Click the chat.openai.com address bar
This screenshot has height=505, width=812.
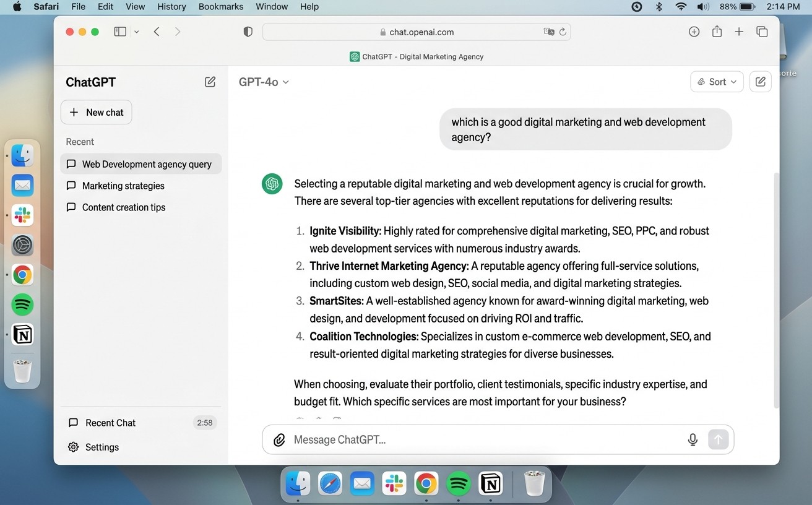417,32
